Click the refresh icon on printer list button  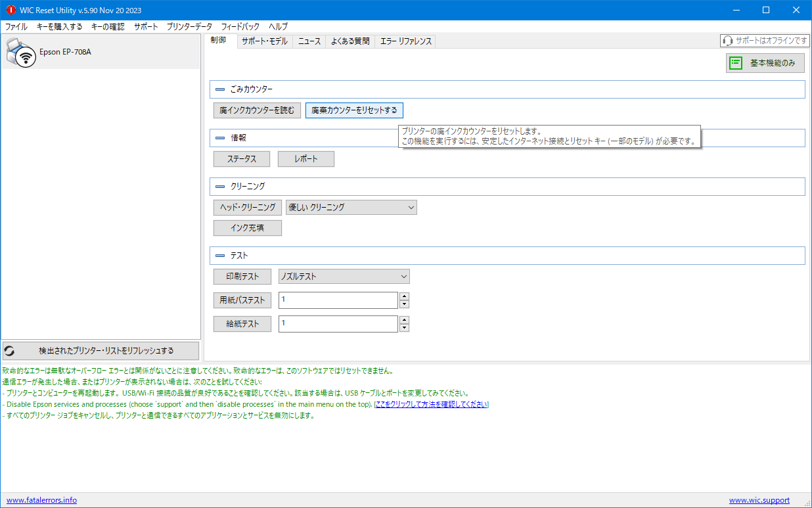click(x=10, y=351)
